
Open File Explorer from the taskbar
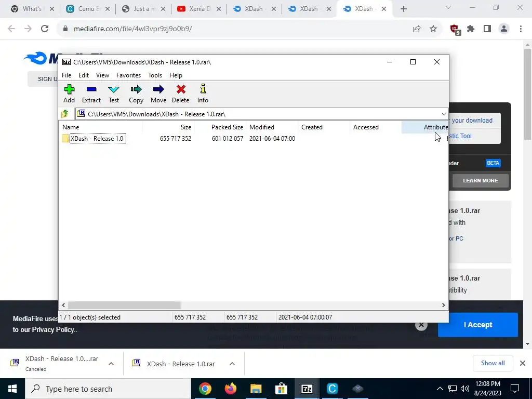pyautogui.click(x=256, y=389)
